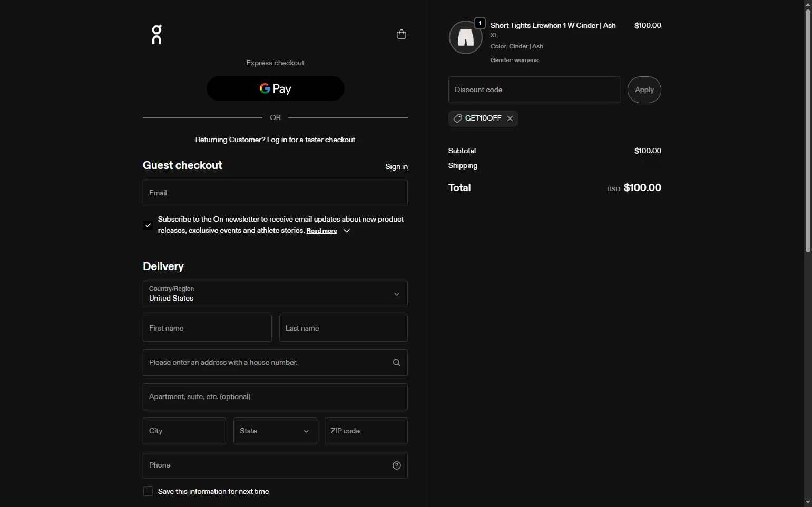812x507 pixels.
Task: Check Save this information for next time
Action: coord(148,491)
